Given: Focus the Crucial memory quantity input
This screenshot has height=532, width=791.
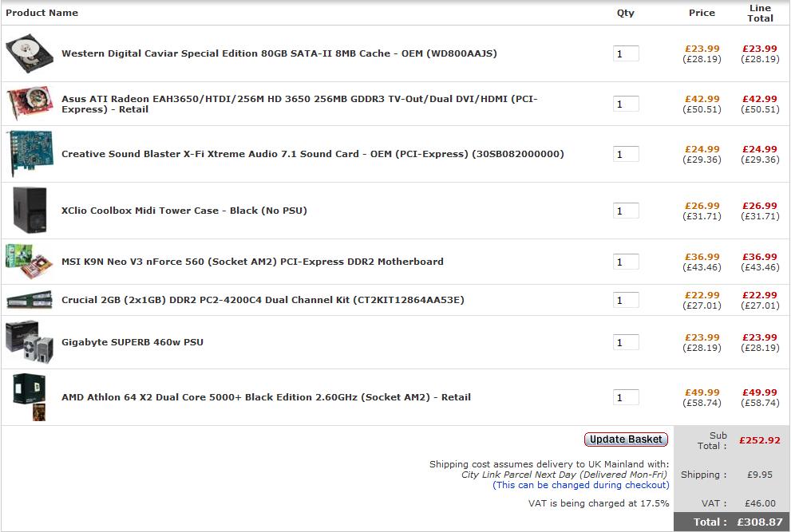Looking at the screenshot, I should tap(626, 300).
